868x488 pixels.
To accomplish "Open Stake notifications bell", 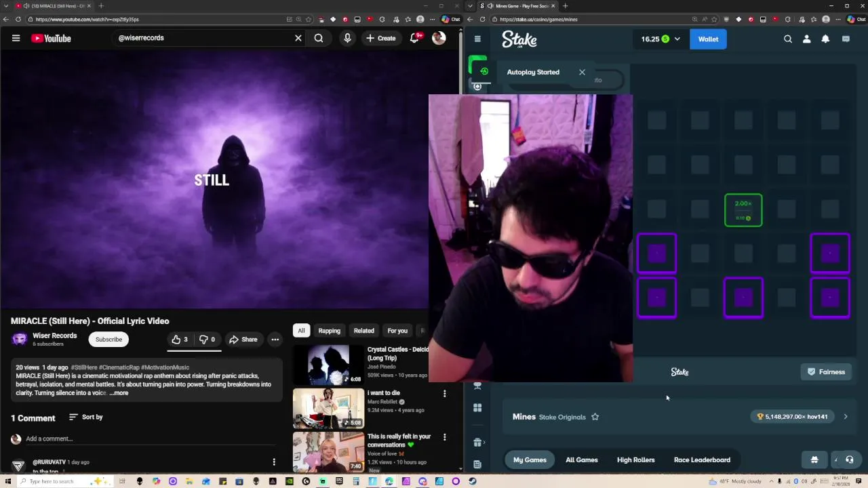I will pos(825,39).
